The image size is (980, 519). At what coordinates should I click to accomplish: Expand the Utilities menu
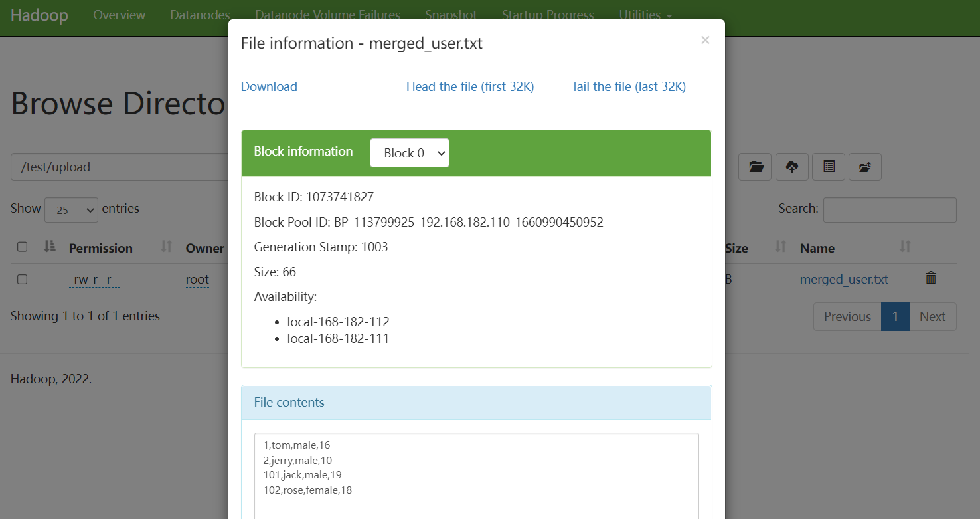[645, 15]
